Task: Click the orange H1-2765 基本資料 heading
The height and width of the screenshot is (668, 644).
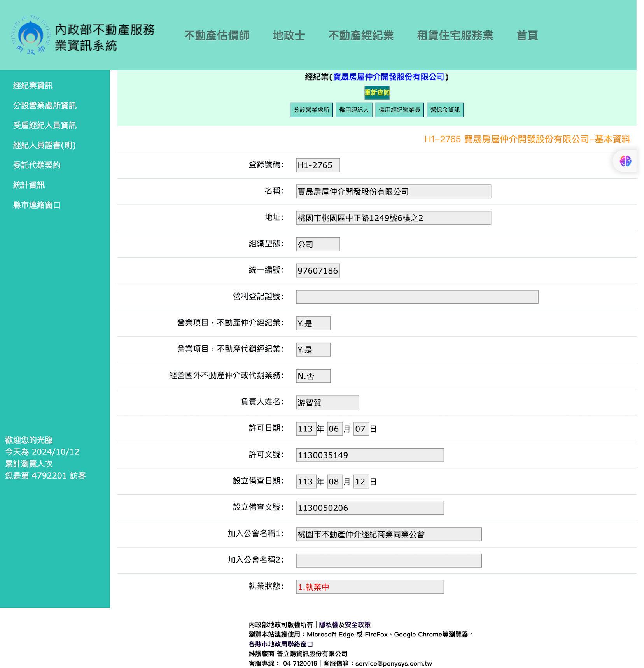Action: pyautogui.click(x=527, y=139)
